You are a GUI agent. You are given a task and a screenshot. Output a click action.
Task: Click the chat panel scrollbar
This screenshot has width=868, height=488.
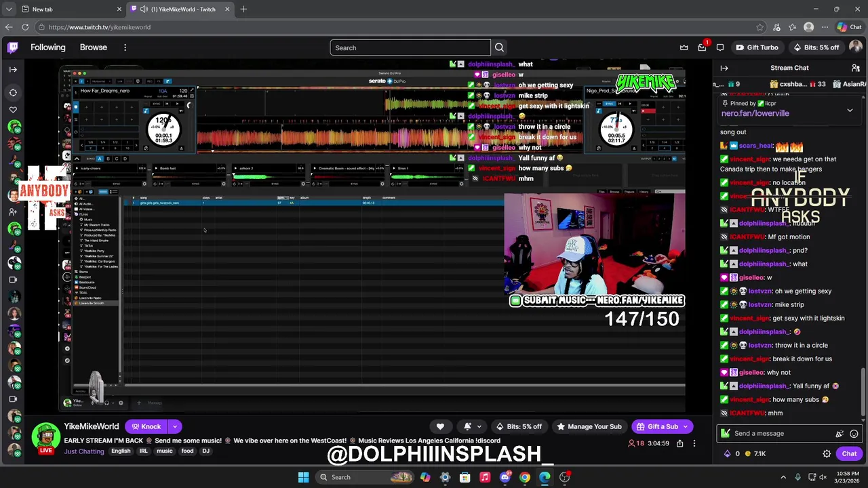(863, 393)
